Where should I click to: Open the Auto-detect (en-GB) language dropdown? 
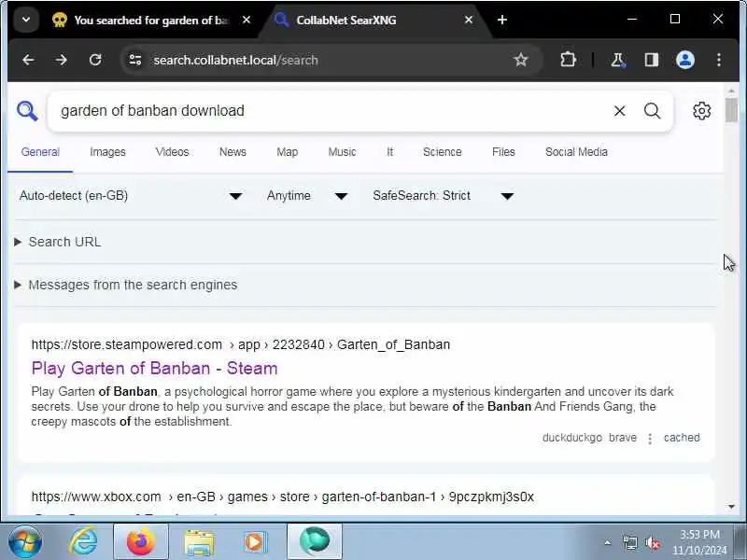[x=131, y=196]
